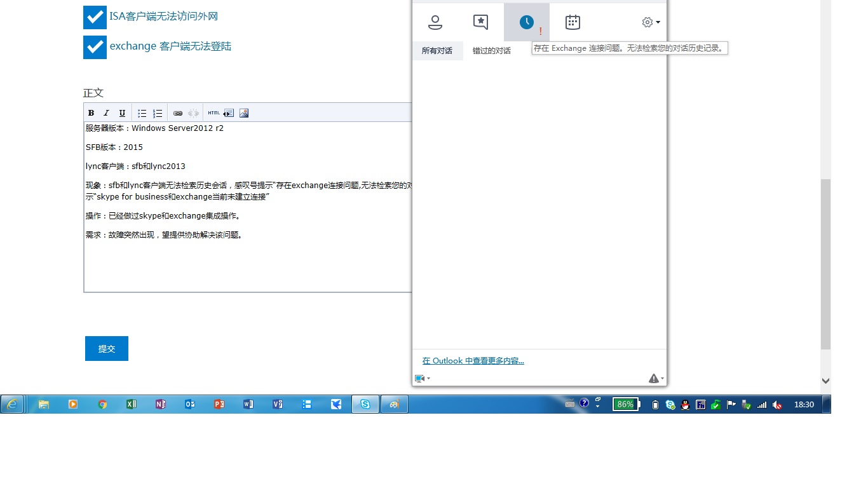Open Outlook from the taskbar

[190, 404]
